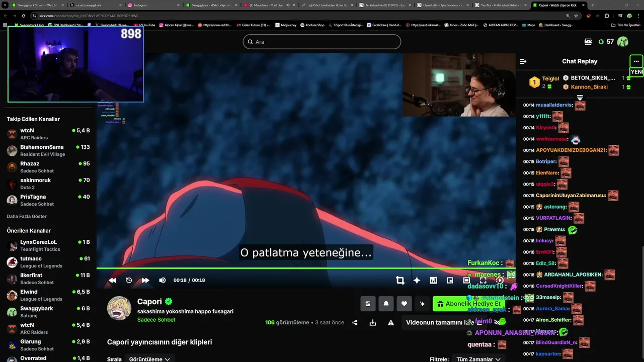Viewport: 644px width, 362px height.
Task: Click Abonelik Hediye Et button
Action: point(469,304)
